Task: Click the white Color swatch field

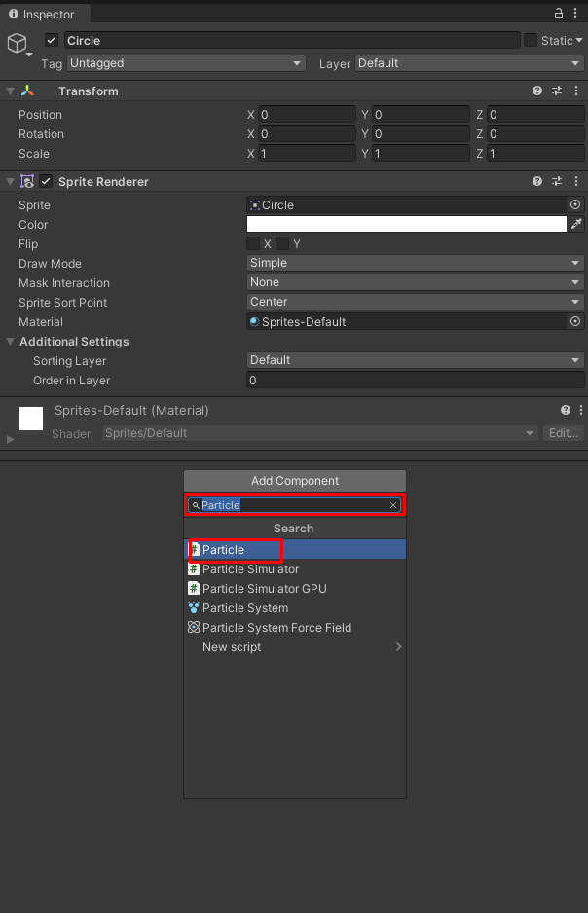Action: click(407, 224)
